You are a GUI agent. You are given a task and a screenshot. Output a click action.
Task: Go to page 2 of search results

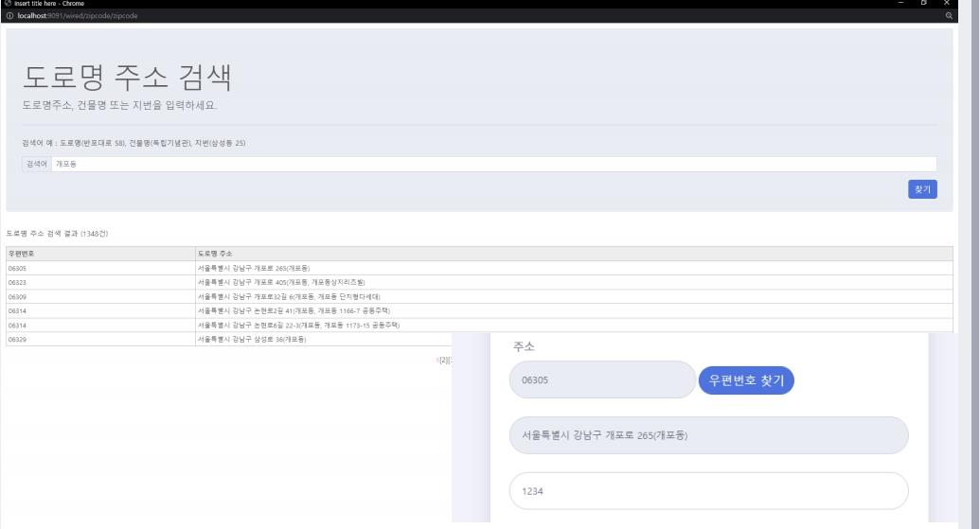click(443, 360)
